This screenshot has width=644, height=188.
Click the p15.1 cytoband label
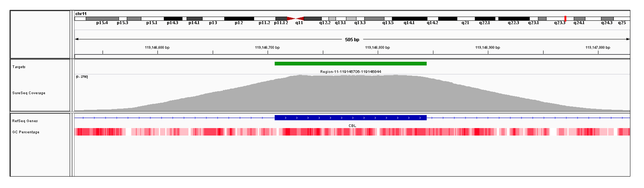click(x=152, y=23)
